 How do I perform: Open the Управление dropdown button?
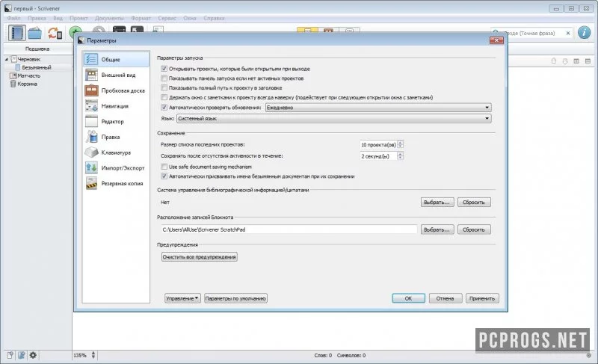point(182,298)
